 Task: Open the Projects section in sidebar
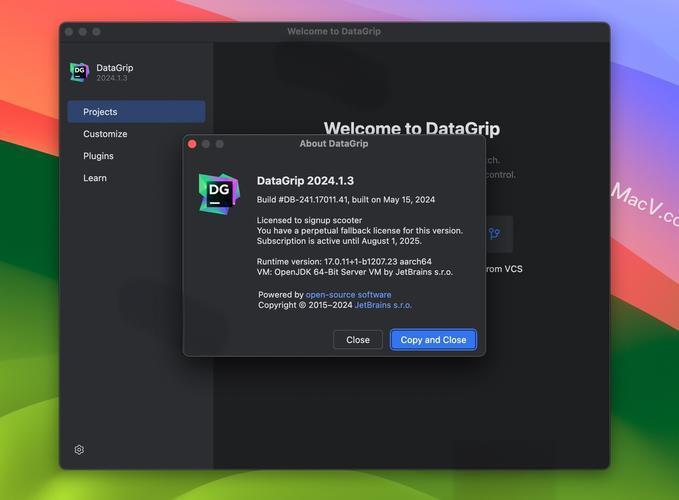[x=136, y=112]
